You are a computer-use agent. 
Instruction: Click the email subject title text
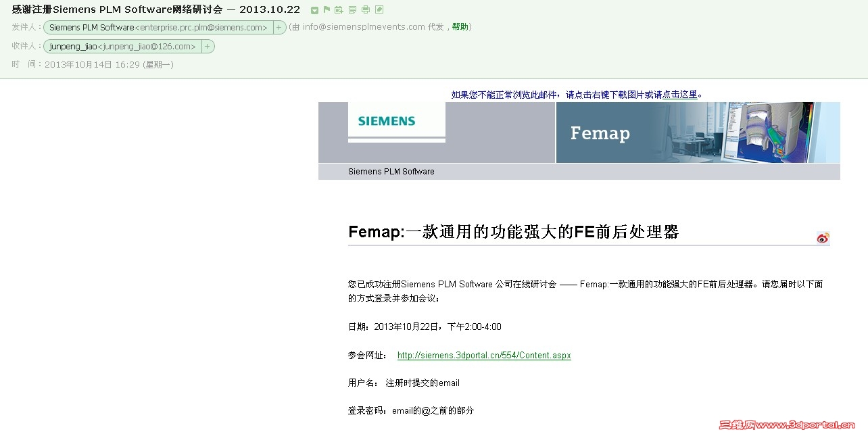click(156, 9)
